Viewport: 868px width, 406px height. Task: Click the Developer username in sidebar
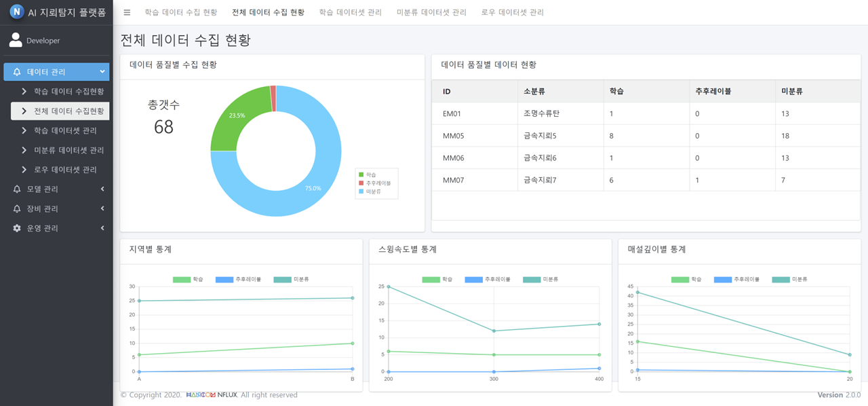point(43,41)
